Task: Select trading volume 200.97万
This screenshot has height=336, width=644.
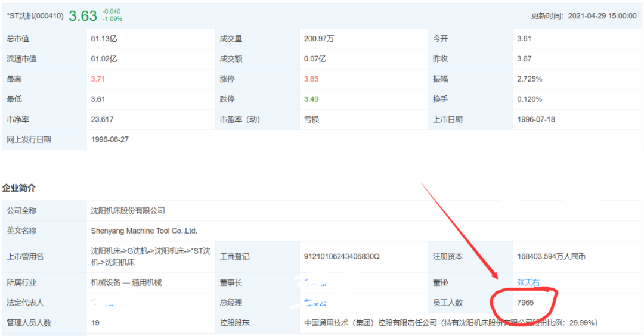Action: [318, 39]
